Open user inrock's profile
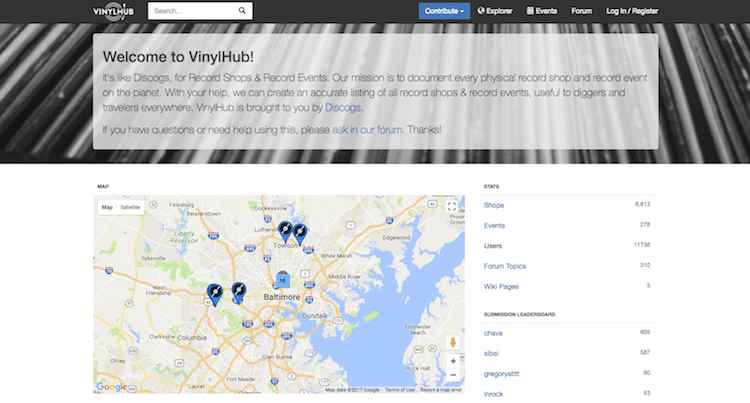 coord(493,394)
